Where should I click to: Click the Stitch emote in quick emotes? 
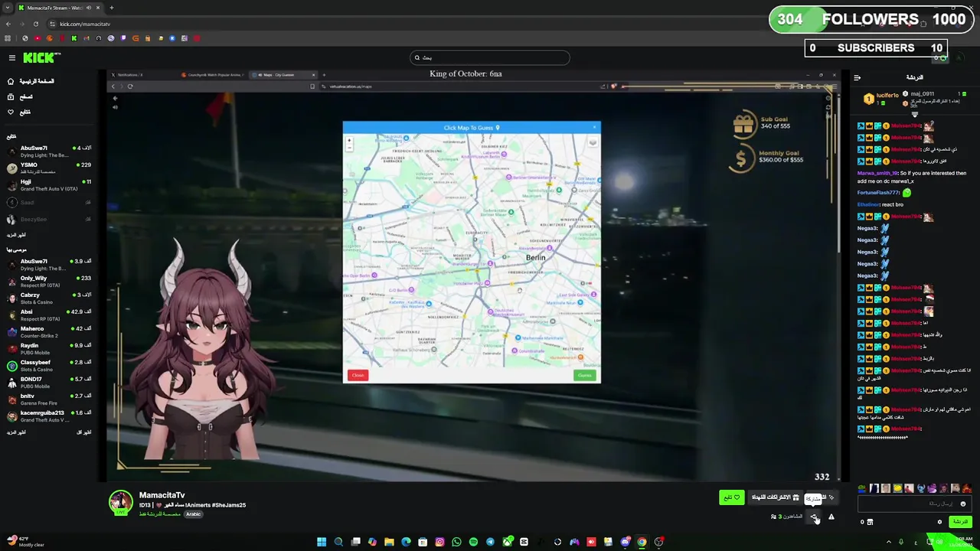tap(921, 488)
